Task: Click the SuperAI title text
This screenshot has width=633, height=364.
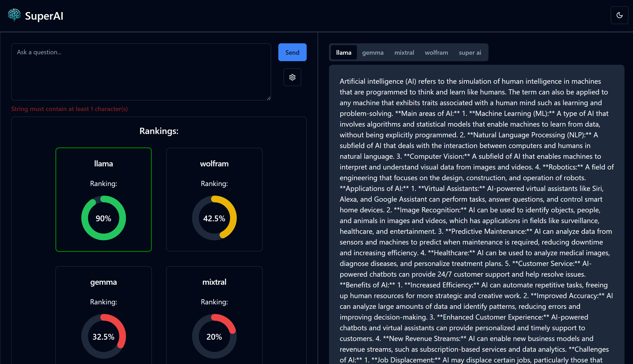Action: pos(44,16)
